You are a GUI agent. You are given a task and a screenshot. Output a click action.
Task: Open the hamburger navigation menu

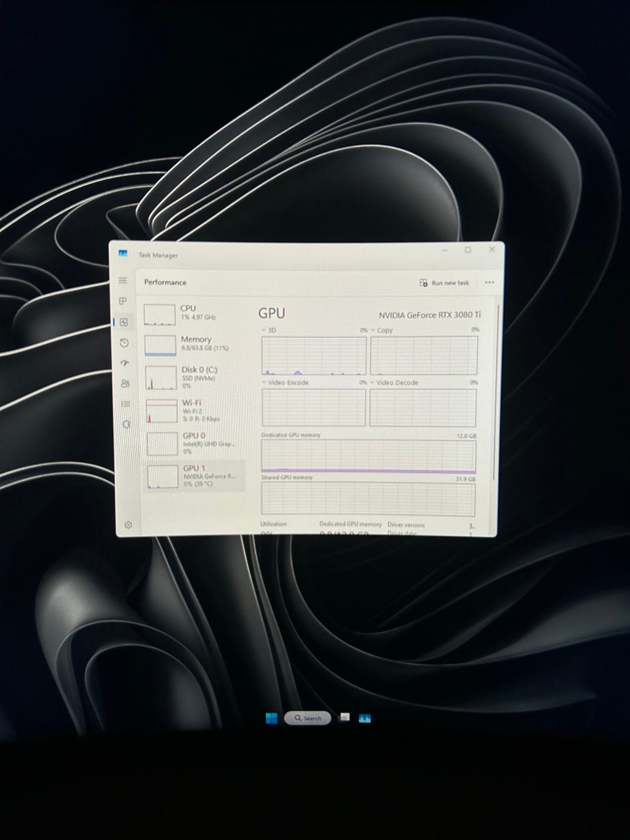(x=122, y=280)
